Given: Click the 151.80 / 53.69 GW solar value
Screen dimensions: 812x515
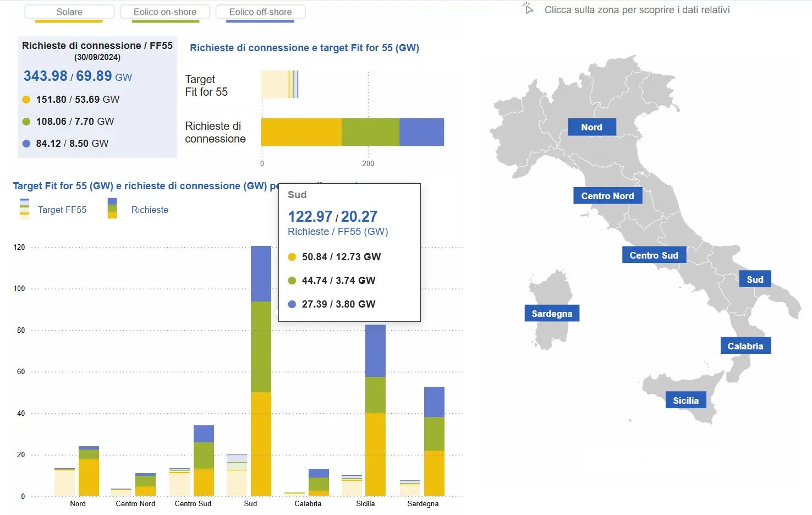Looking at the screenshot, I should (x=78, y=100).
